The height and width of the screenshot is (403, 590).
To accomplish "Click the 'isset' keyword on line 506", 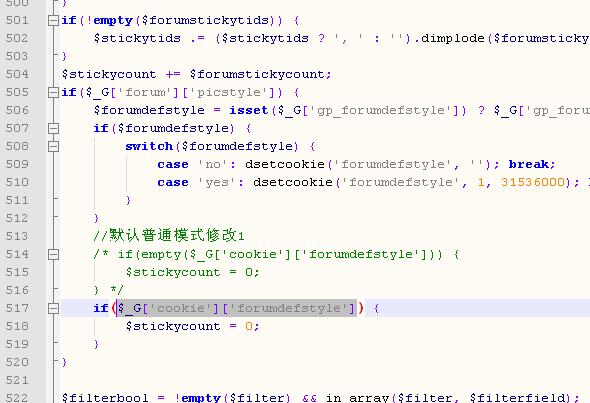I will 249,110.
